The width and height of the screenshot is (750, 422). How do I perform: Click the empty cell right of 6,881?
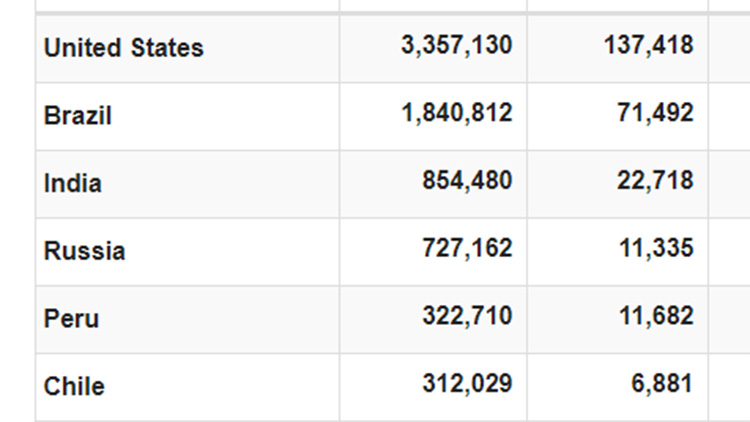(729, 385)
